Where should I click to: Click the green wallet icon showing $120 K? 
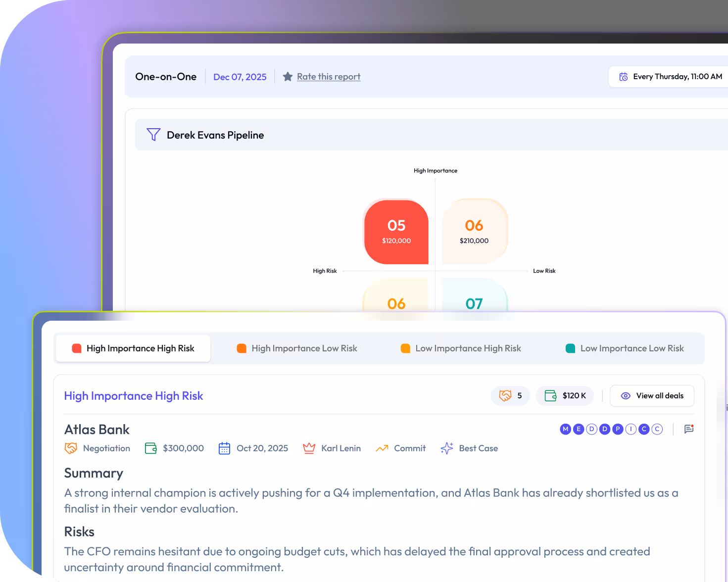pos(549,395)
